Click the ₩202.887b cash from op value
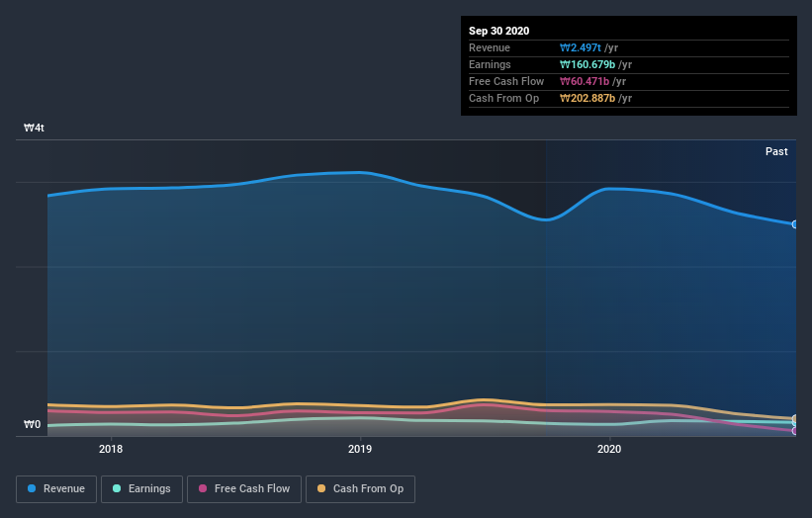This screenshot has width=812, height=518. coord(587,98)
